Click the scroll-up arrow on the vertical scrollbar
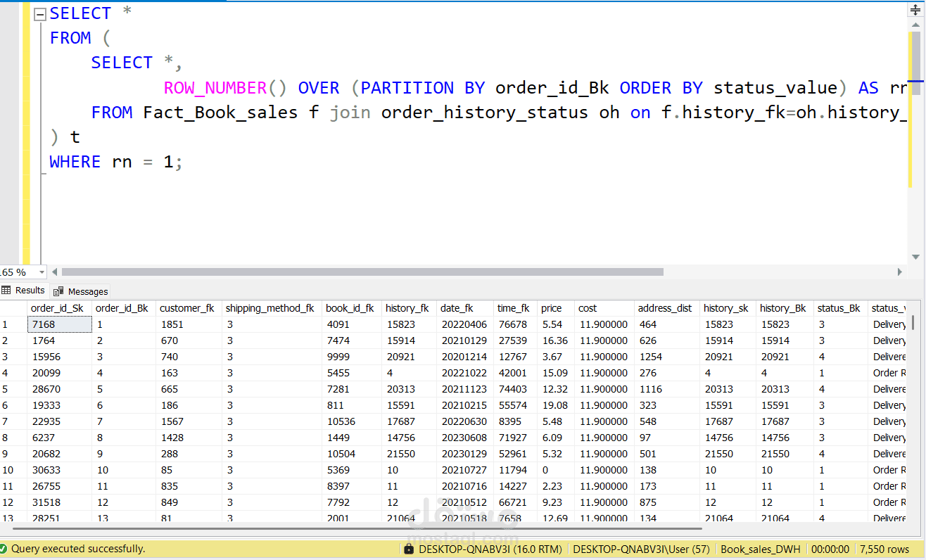The width and height of the screenshot is (926, 560). [916, 26]
